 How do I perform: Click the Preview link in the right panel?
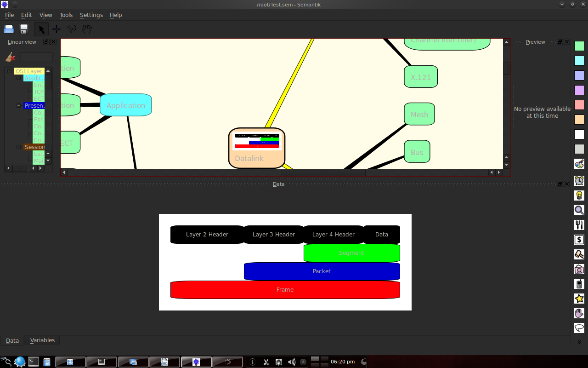point(535,41)
